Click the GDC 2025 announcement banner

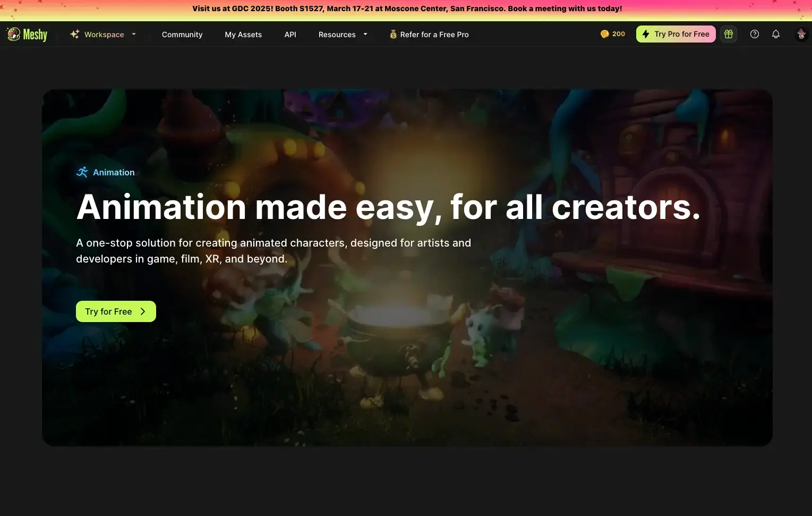pos(406,8)
